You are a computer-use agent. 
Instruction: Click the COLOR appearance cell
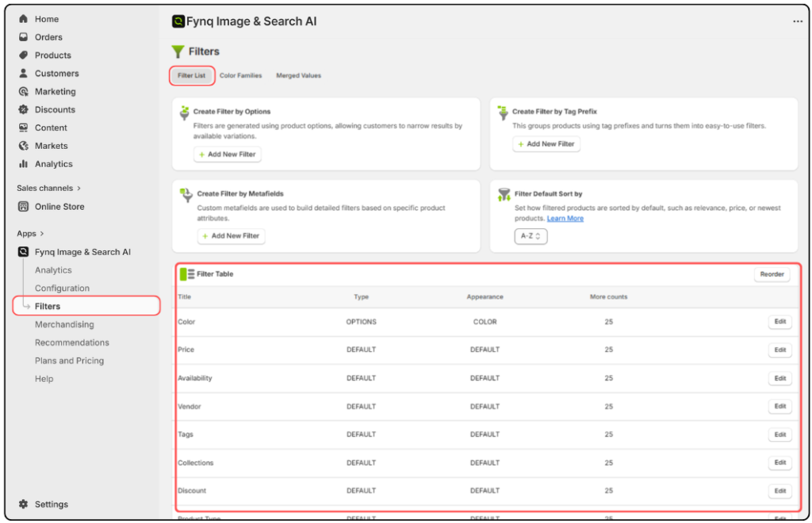pyautogui.click(x=485, y=322)
